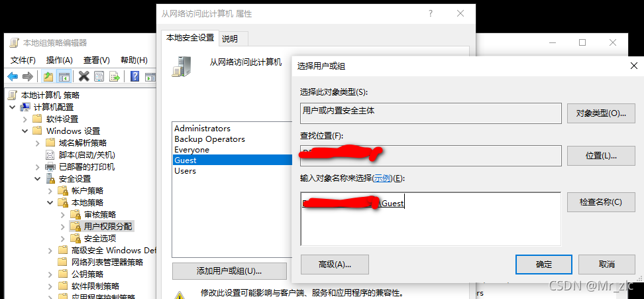Click the black X Delete icon
Viewport: 644px width, 299px height.
pos(83,76)
